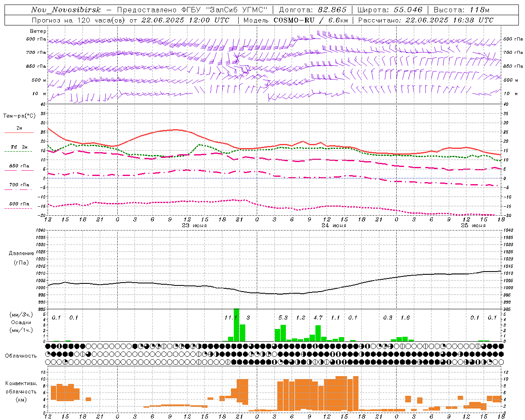
Task: Click the Nov_Novosibirsk station title
Action: point(66,10)
